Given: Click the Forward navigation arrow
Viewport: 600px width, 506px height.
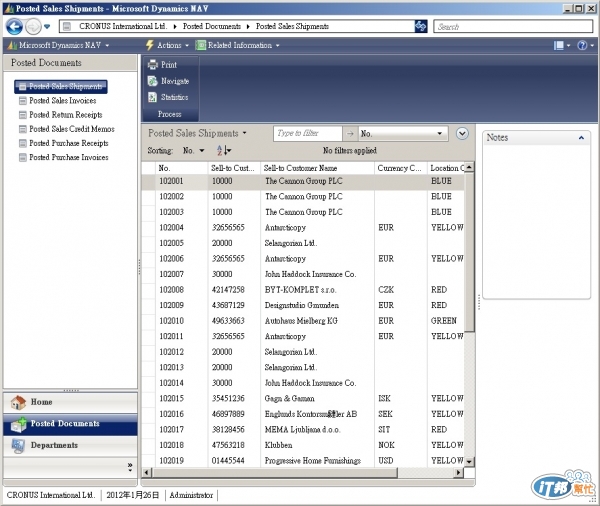Looking at the screenshot, I should [x=33, y=26].
